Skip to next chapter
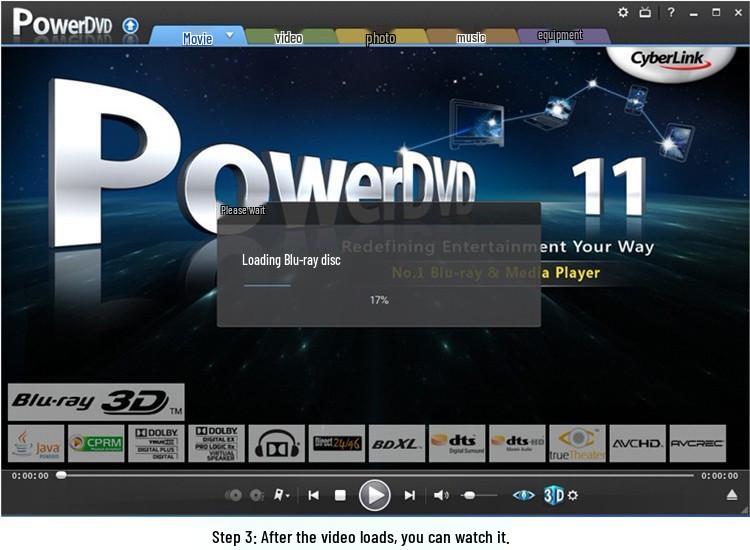This screenshot has width=750, height=550. click(x=410, y=495)
